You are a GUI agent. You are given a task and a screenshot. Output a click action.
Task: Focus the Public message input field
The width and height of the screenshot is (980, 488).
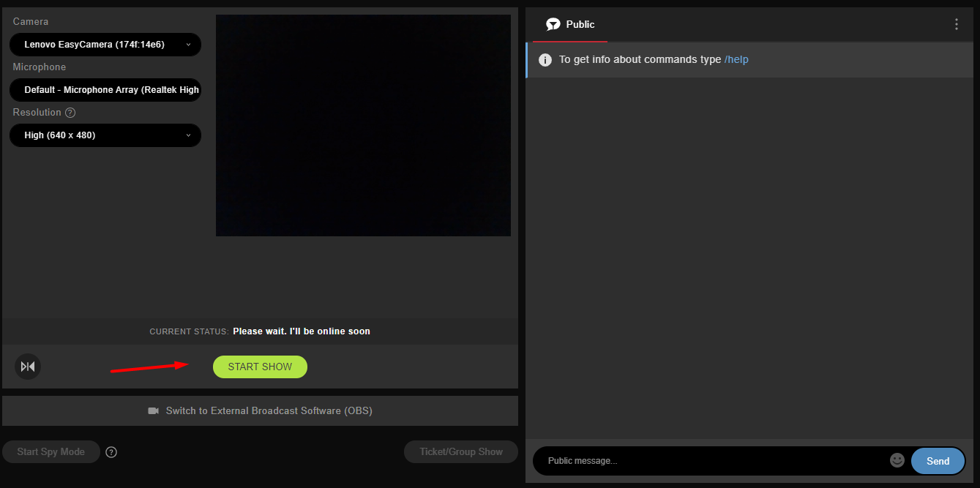[714, 461]
